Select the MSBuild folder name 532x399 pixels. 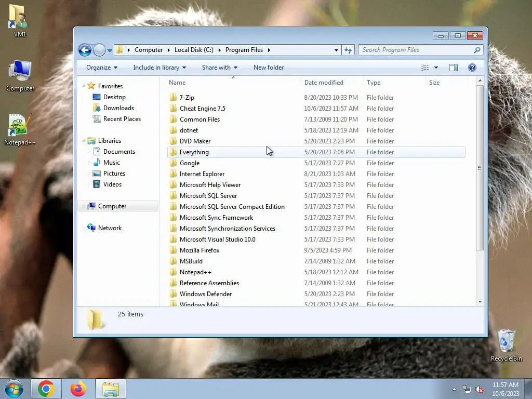click(x=191, y=261)
